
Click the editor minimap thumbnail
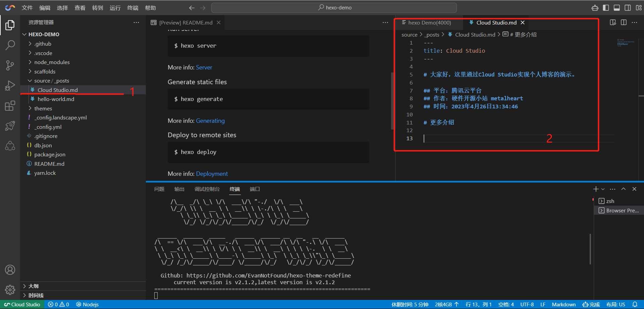(x=626, y=43)
